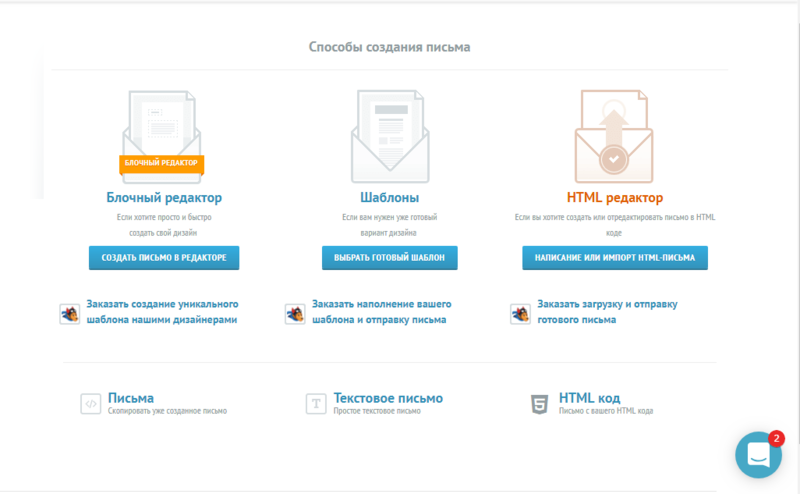This screenshot has width=800, height=494.
Task: Open Заказать загрузку и отправку link
Action: pyautogui.click(x=607, y=311)
